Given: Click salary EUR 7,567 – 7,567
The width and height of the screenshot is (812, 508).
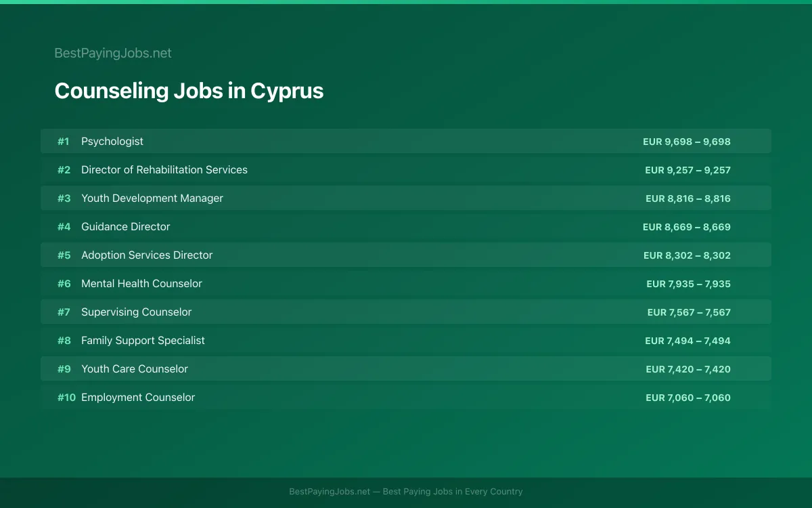Looking at the screenshot, I should point(689,312).
